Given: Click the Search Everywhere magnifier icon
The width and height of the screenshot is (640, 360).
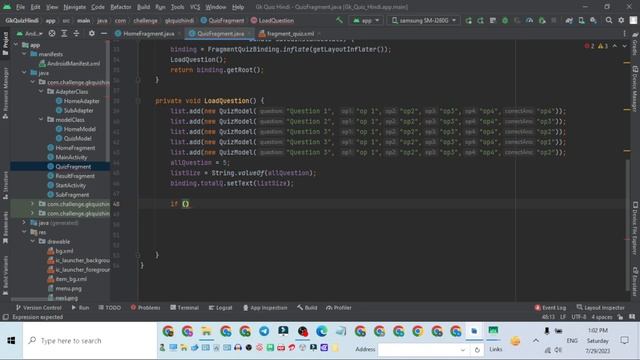Looking at the screenshot, I should pyautogui.click(x=609, y=20).
